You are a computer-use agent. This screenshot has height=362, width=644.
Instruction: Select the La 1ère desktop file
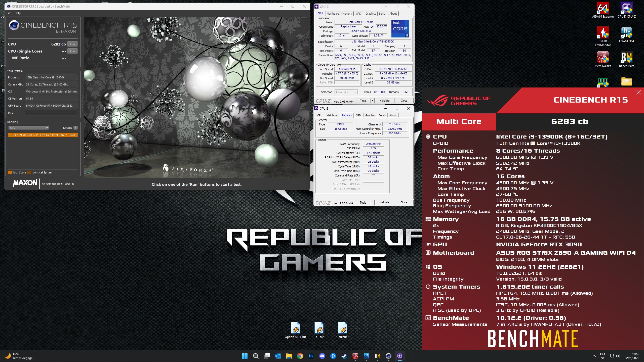point(319,330)
